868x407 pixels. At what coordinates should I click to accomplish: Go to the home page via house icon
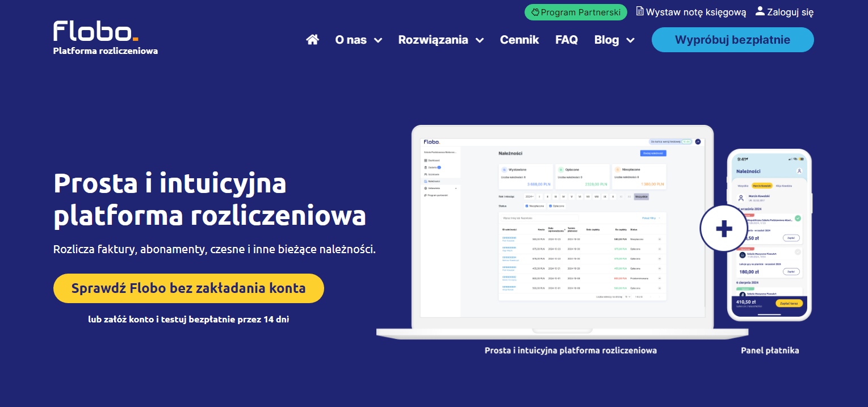312,40
